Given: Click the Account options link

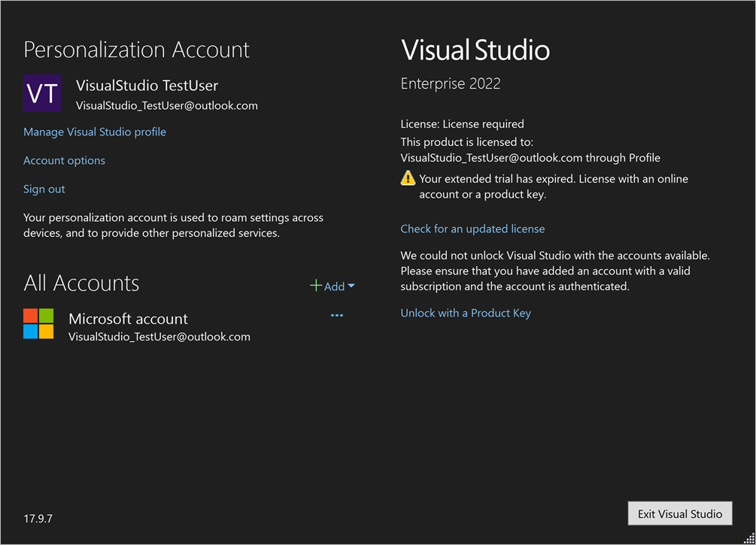Looking at the screenshot, I should click(64, 160).
